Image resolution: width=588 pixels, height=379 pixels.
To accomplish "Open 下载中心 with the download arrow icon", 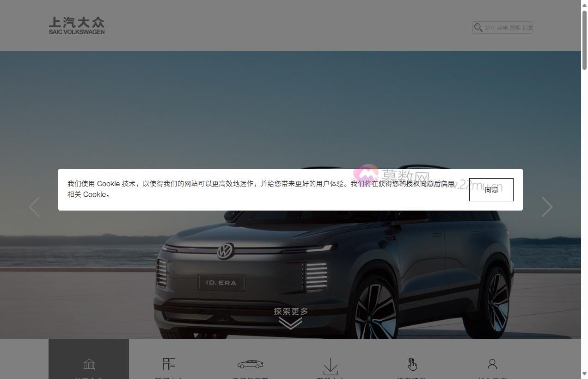I will point(330,366).
